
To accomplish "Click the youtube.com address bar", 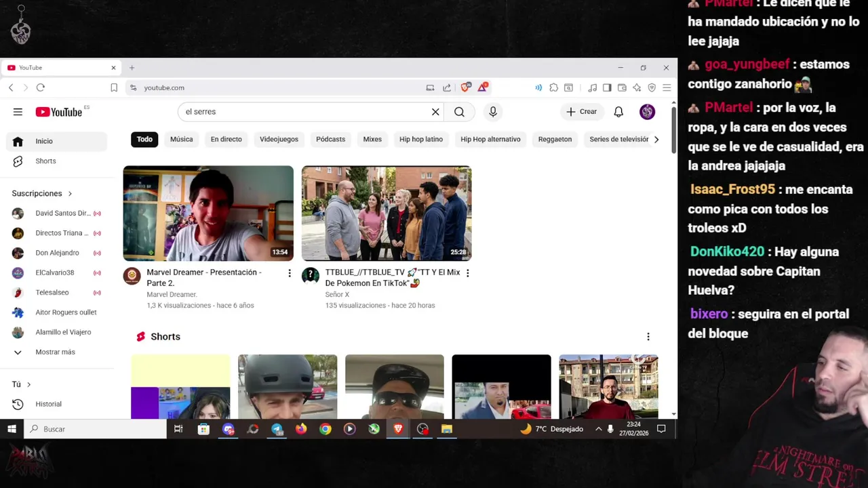I will 271,87.
